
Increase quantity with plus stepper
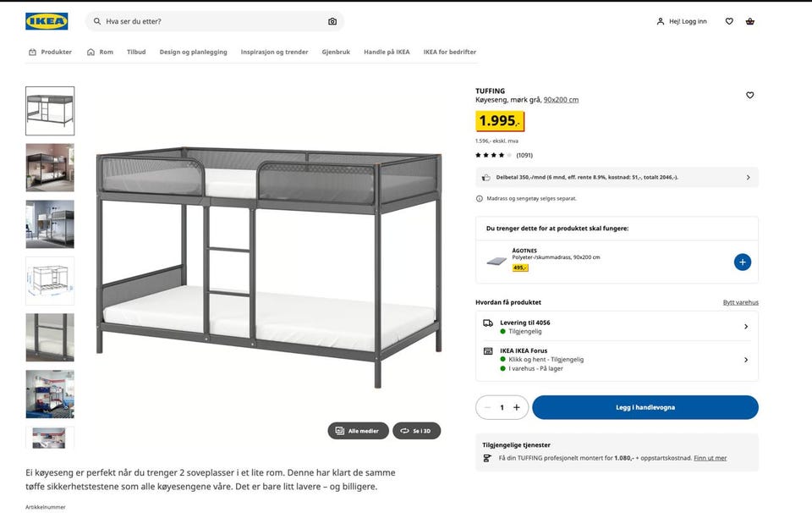pyautogui.click(x=516, y=407)
